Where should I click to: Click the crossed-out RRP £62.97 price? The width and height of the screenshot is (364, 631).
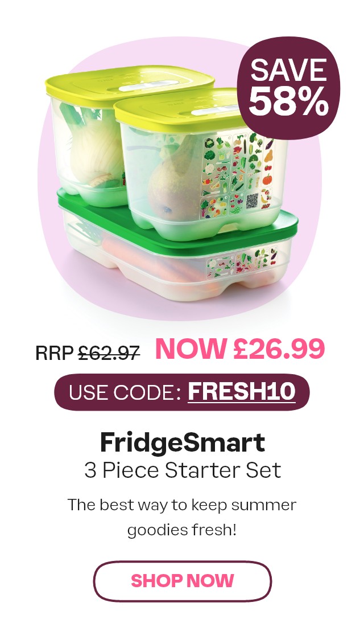(88, 353)
